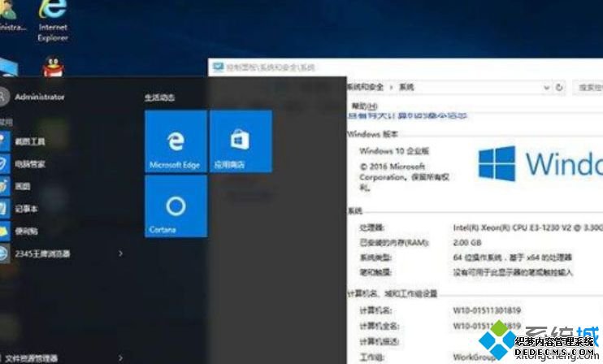
Task: Click the WorkGroup value
Action: (x=475, y=357)
